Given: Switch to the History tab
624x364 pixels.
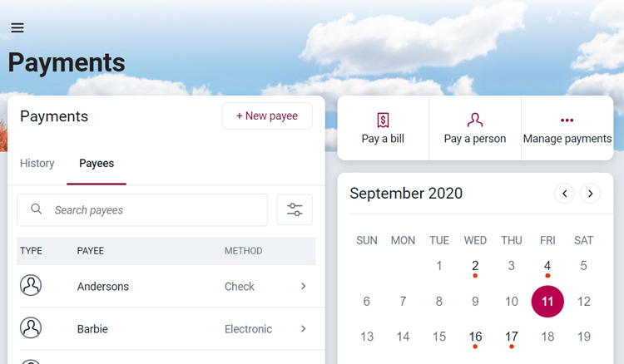Looking at the screenshot, I should click(37, 164).
